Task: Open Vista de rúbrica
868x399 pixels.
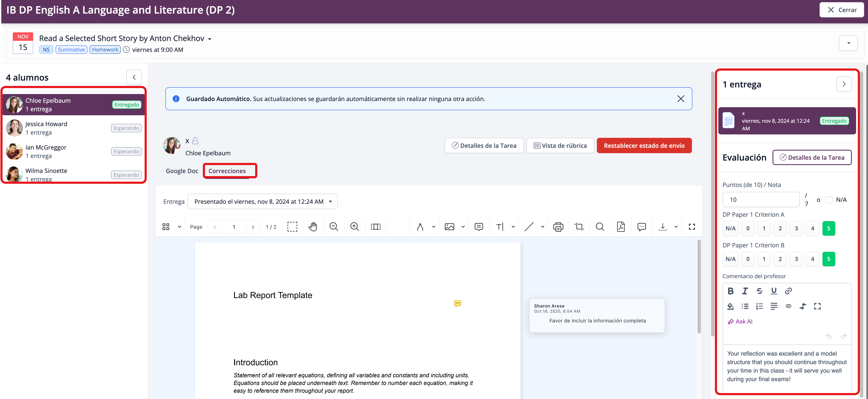Action: coord(560,145)
